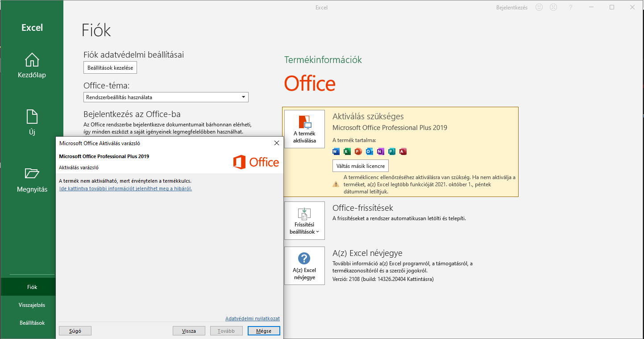Click the 'Aktiválás szükséges' heading
This screenshot has width=644, height=339.
click(x=368, y=117)
